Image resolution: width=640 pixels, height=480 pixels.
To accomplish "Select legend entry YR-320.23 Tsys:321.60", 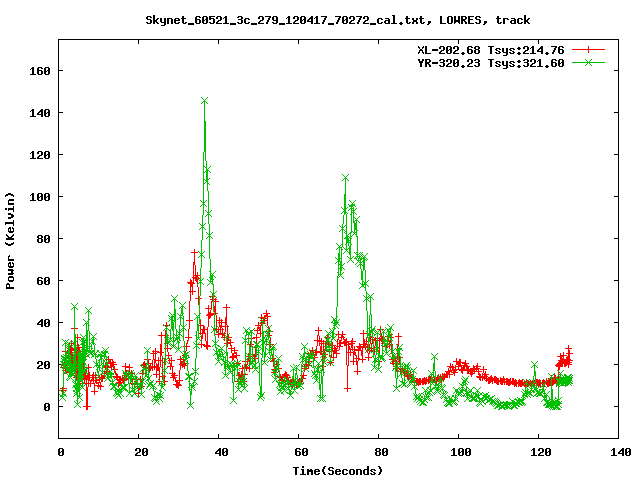I will [491, 63].
